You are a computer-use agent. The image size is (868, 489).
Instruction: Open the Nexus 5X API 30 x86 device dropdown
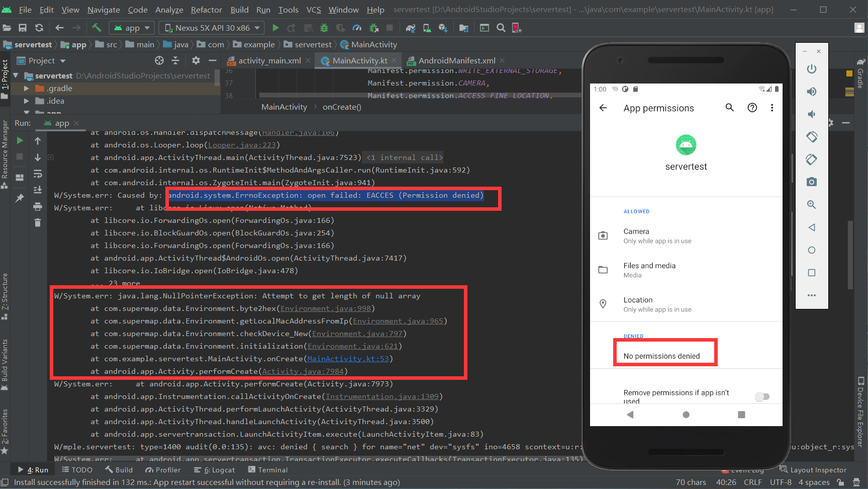click(x=212, y=28)
